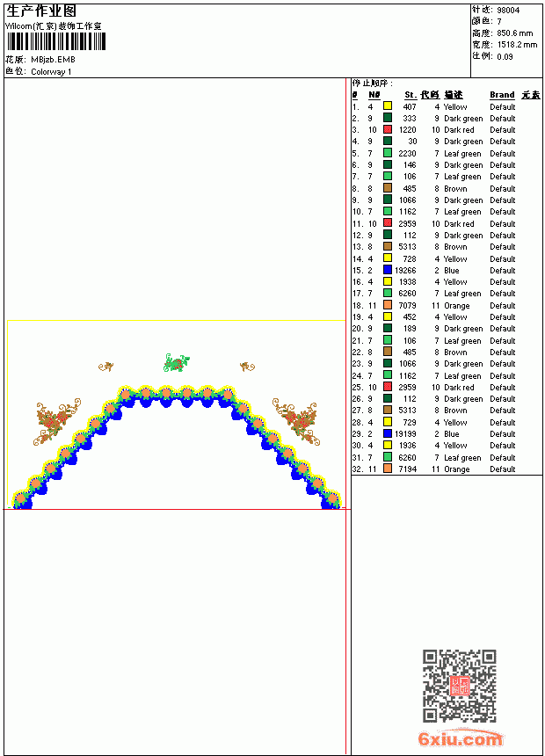
Task: Select the dark red swatch in row 3
Action: point(388,129)
